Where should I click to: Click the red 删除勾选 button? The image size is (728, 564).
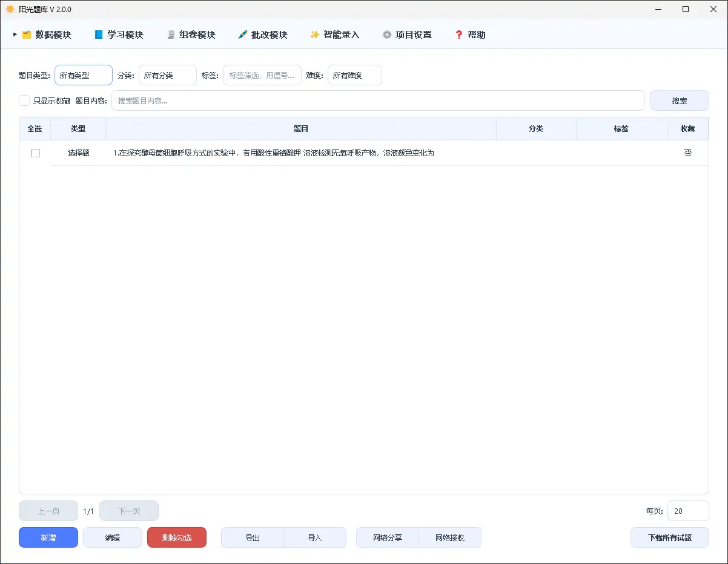pyautogui.click(x=177, y=537)
